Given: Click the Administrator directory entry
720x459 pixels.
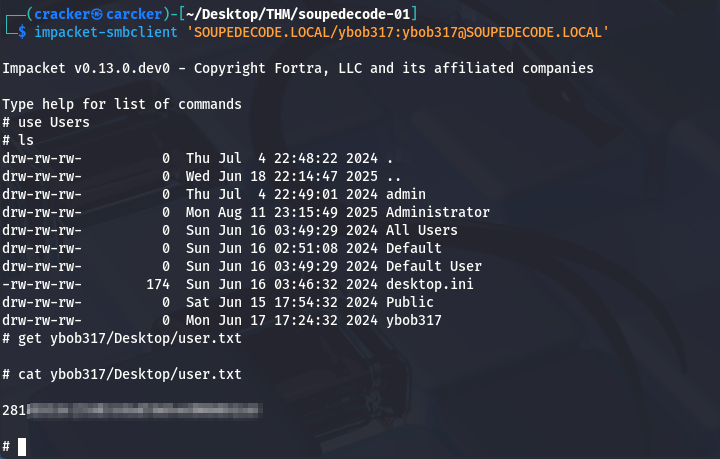Looking at the screenshot, I should [x=438, y=212].
